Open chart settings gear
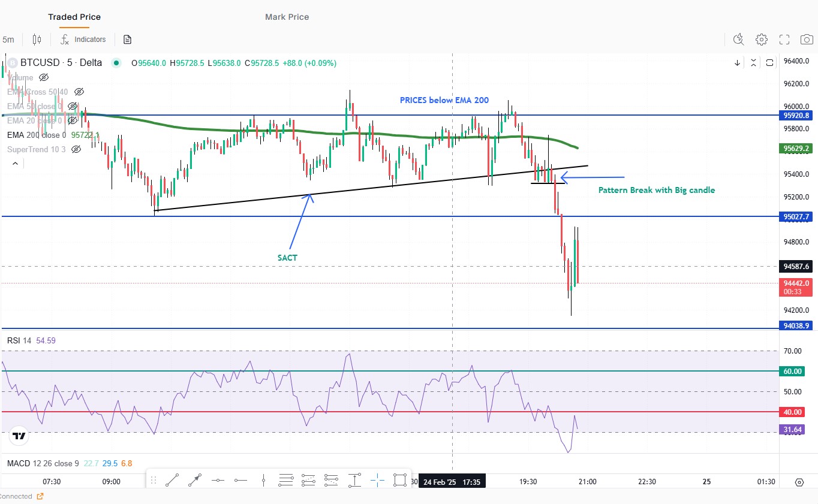The width and height of the screenshot is (818, 504). [761, 40]
